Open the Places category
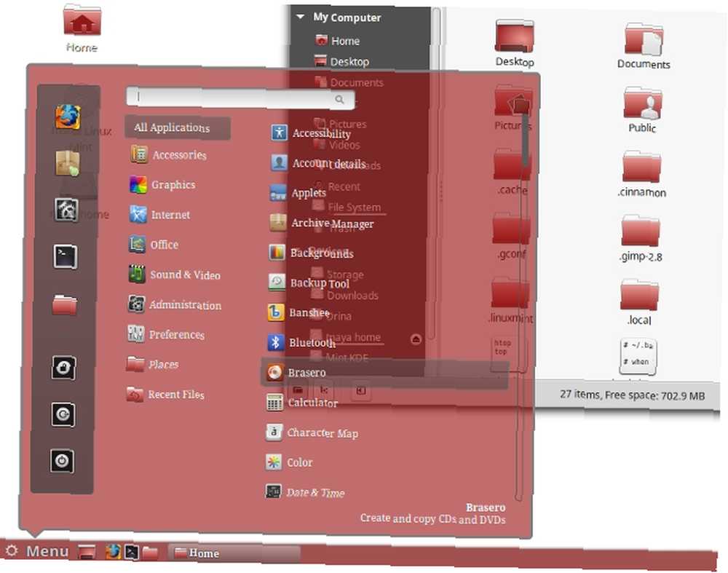 click(x=152, y=364)
